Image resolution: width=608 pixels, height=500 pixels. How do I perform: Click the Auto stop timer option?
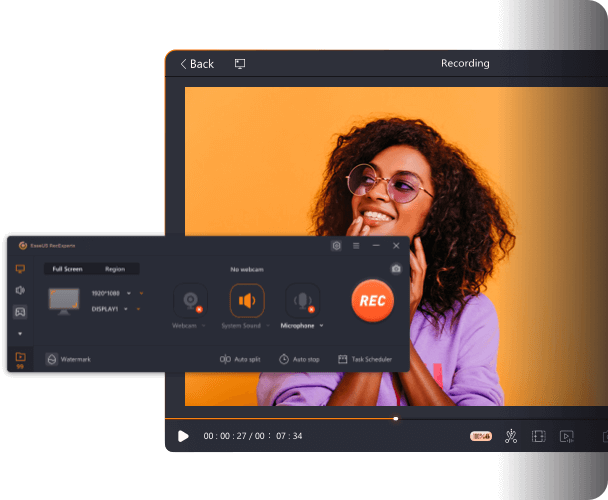pyautogui.click(x=299, y=359)
